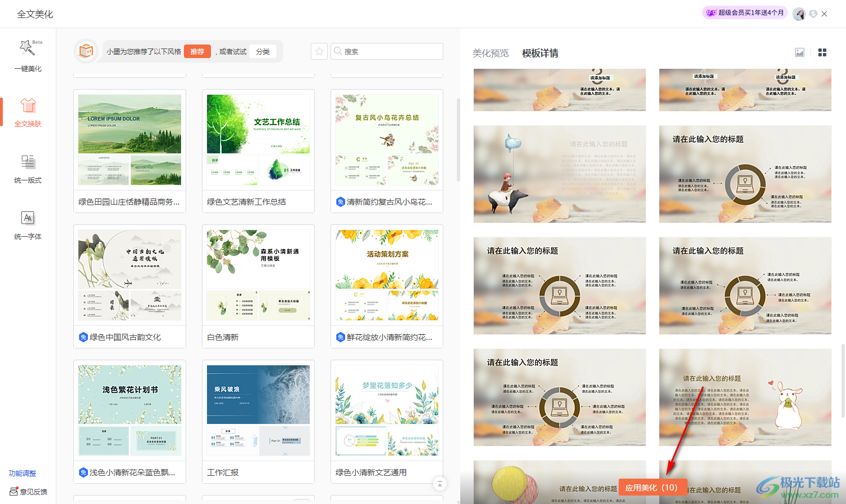
Task: Click the scroll-to-top arrow button
Action: tap(439, 484)
